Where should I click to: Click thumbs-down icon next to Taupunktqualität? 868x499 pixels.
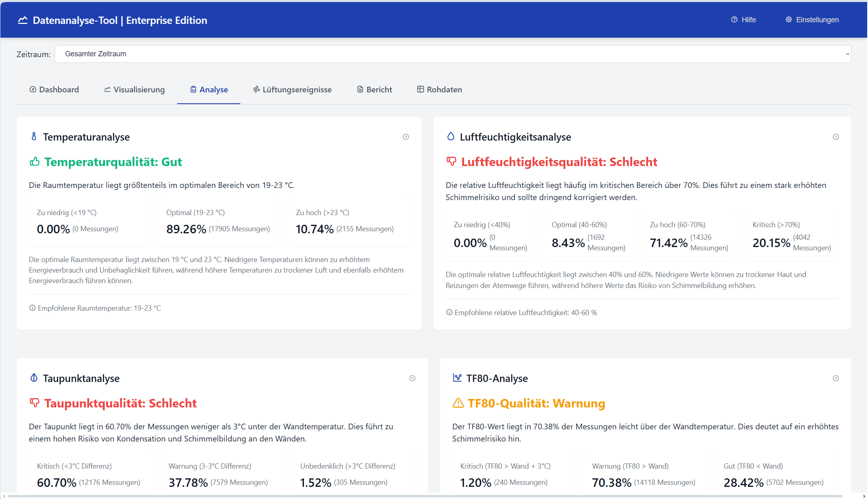coord(34,403)
